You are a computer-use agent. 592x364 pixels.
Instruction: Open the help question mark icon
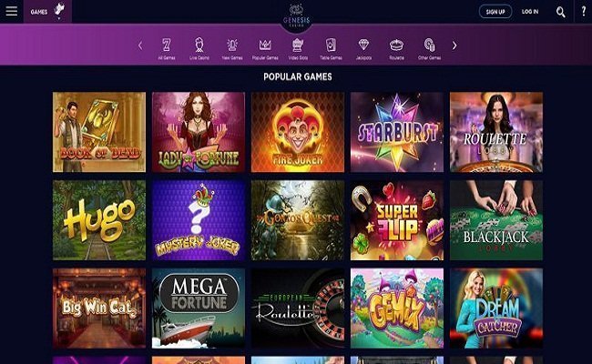(584, 11)
